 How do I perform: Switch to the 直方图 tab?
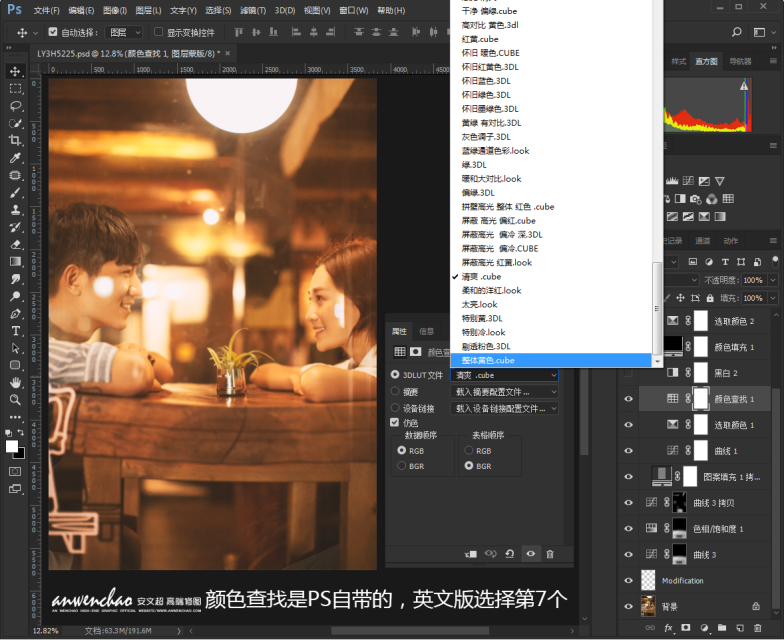click(x=706, y=62)
